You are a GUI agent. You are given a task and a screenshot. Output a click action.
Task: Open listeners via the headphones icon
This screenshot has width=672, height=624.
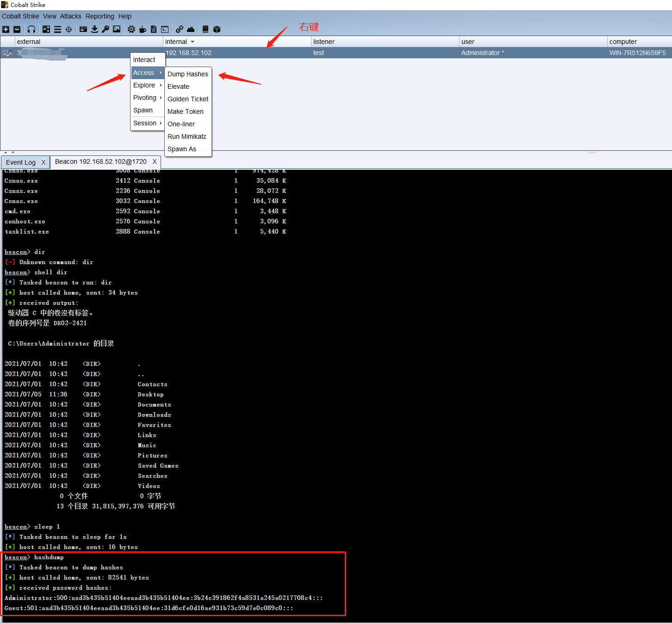click(x=31, y=30)
